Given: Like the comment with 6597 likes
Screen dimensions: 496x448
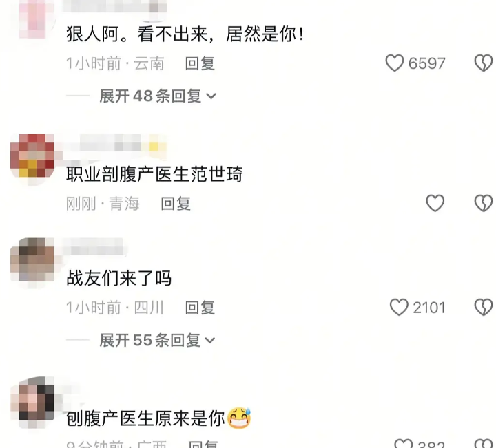Looking at the screenshot, I should (394, 63).
